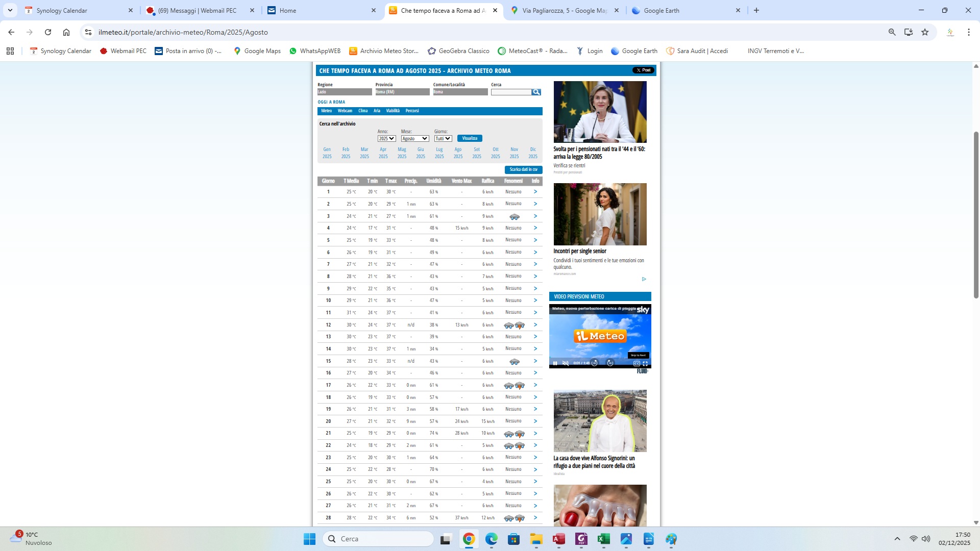Open the Anno year dropdown
Screen dimensions: 980x551
click(x=386, y=139)
